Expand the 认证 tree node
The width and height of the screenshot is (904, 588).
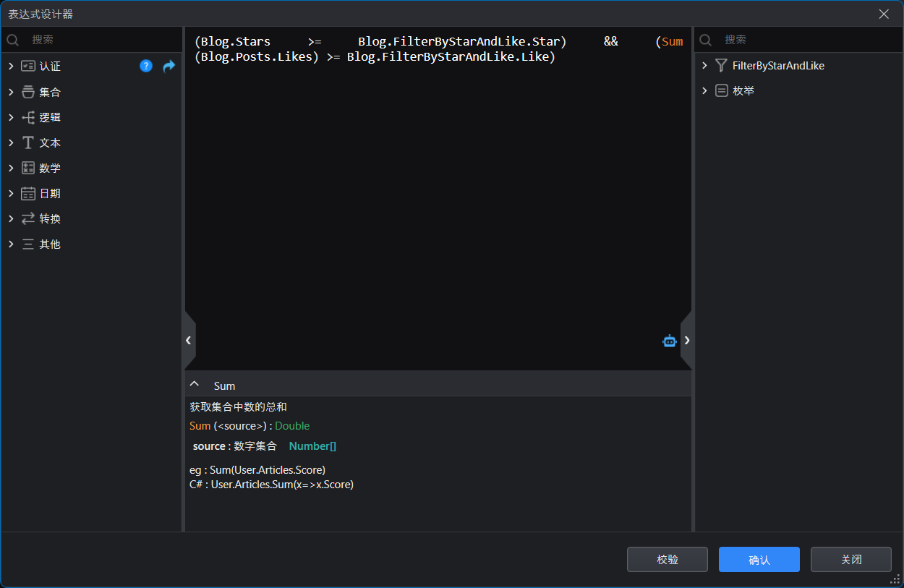coord(11,67)
